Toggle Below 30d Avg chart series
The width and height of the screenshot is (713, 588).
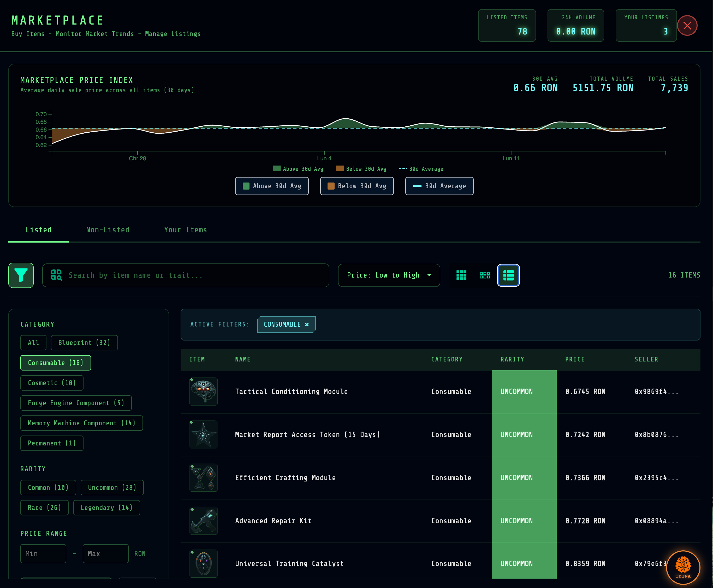click(x=356, y=186)
